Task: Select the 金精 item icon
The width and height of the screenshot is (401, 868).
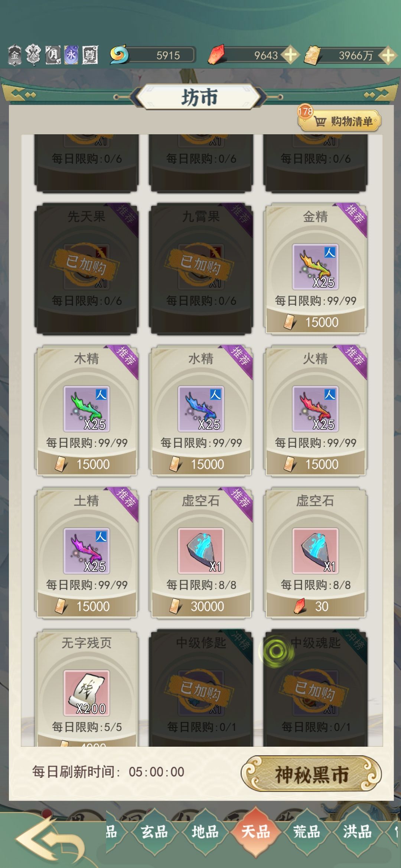Action: pyautogui.click(x=315, y=267)
